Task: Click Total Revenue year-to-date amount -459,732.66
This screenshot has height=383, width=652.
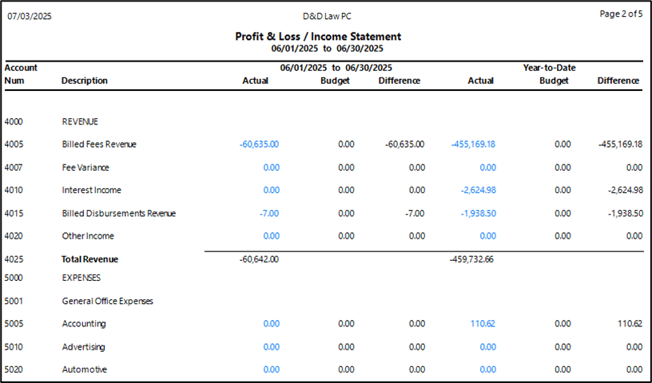Action: (472, 259)
